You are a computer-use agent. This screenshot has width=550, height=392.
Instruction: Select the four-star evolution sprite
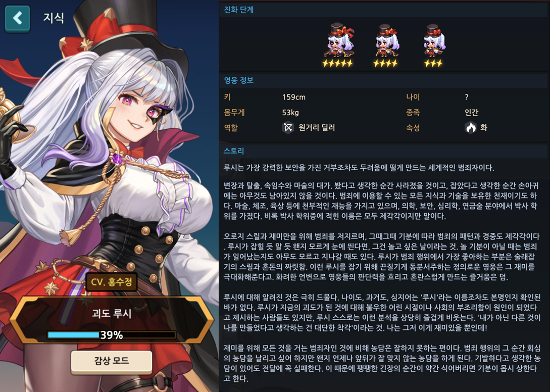coord(385,41)
